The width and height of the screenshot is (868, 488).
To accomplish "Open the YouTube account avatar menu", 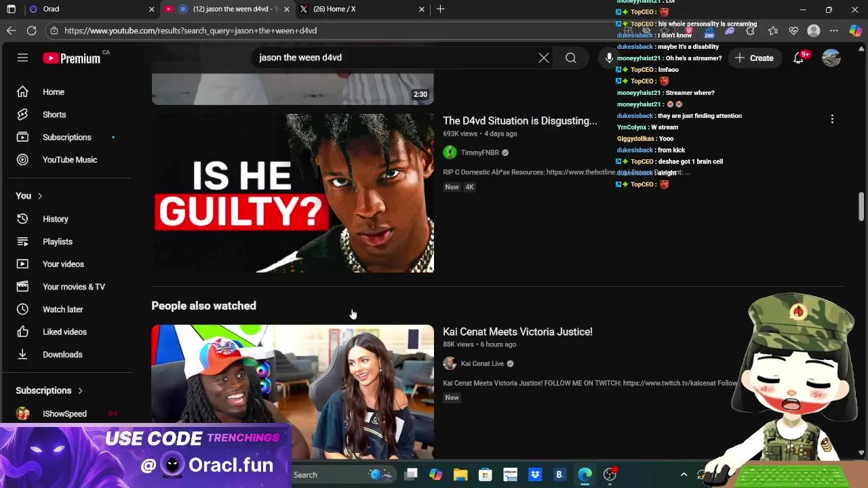I will 831,58.
